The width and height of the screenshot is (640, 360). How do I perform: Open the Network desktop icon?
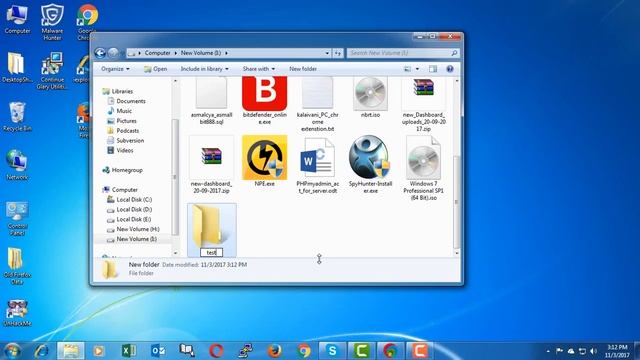click(x=17, y=165)
